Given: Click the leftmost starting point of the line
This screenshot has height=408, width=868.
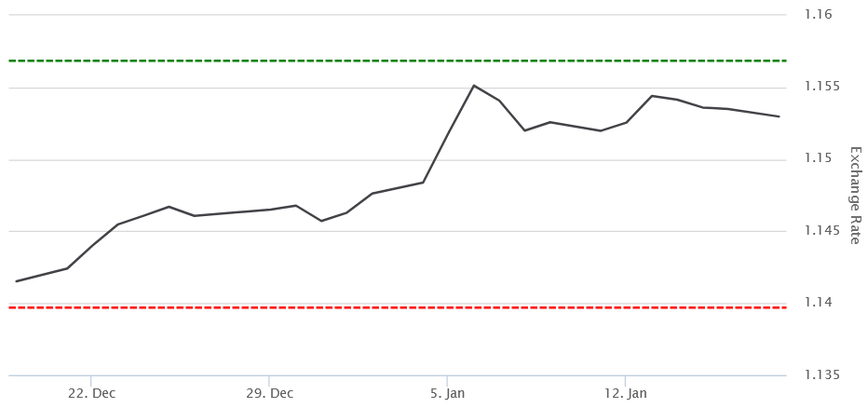Looking at the screenshot, I should tap(17, 280).
